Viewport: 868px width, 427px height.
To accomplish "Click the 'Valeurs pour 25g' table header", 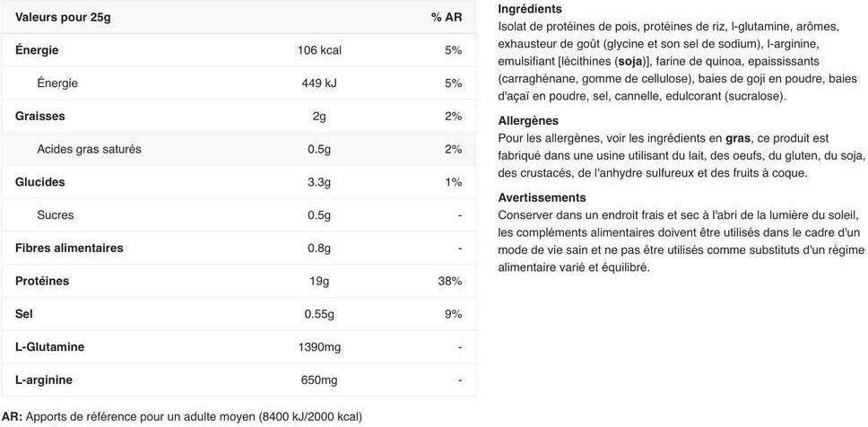I will 63,17.
